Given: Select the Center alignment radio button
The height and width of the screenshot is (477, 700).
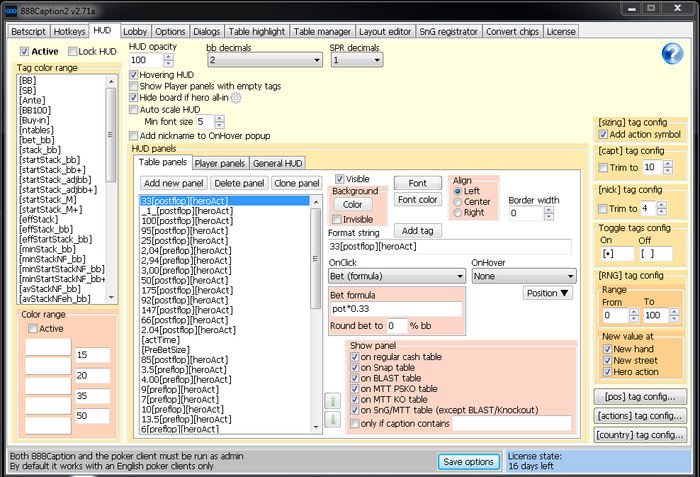Looking at the screenshot, I should point(459,201).
